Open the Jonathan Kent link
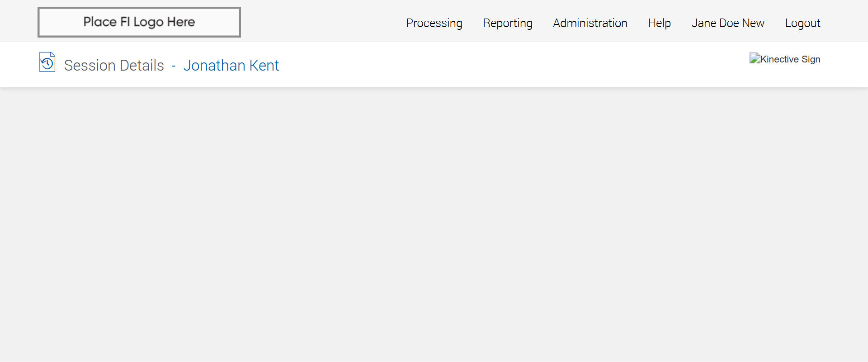This screenshot has width=868, height=362. coord(231,66)
